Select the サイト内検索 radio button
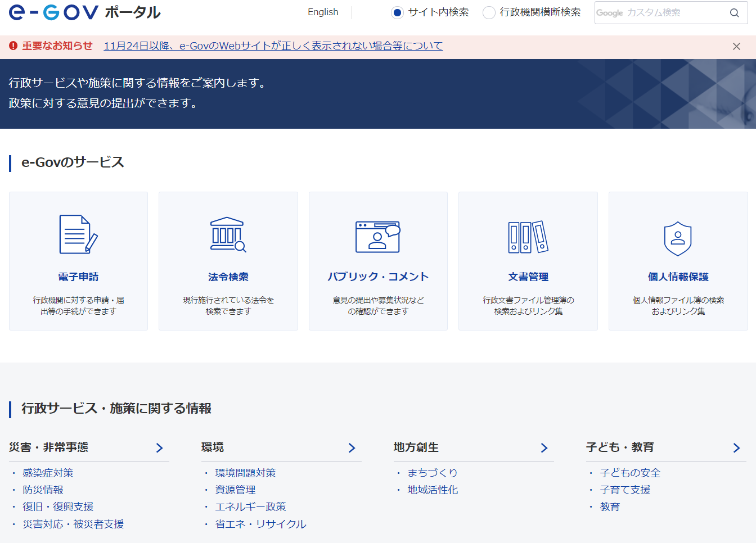 click(398, 13)
